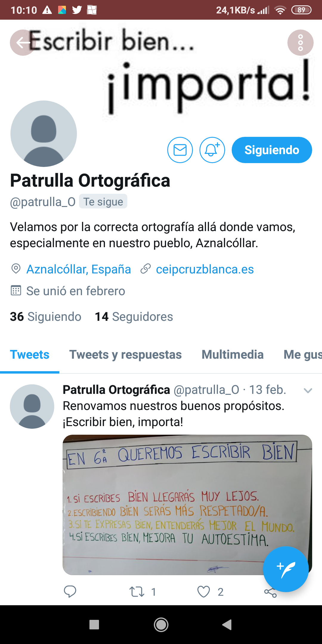The width and height of the screenshot is (322, 644).
Task: Open the ceipcruzblanca.es website link
Action: pyautogui.click(x=205, y=269)
